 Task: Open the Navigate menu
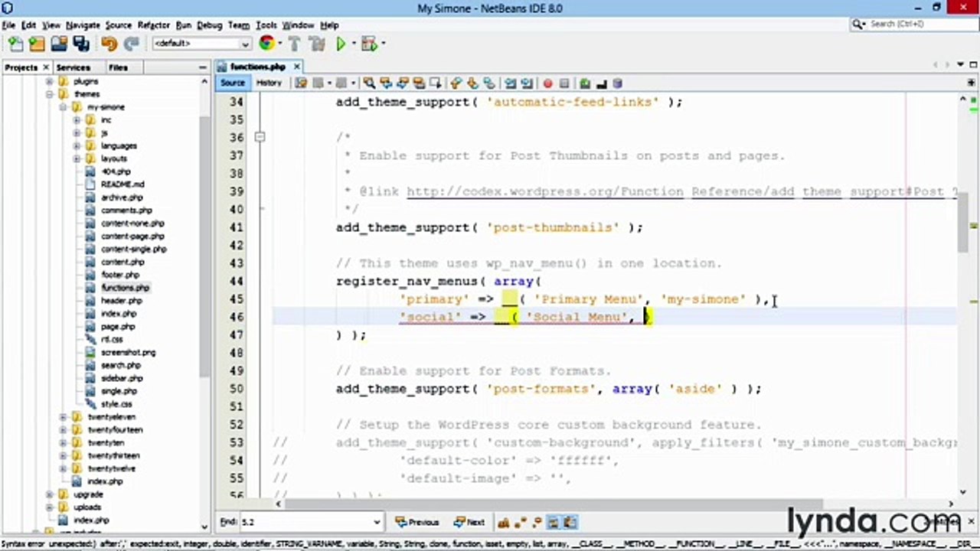click(x=83, y=25)
